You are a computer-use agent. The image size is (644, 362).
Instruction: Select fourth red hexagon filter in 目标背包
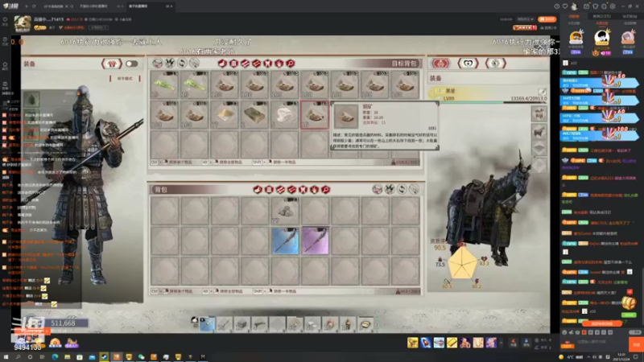(256, 64)
